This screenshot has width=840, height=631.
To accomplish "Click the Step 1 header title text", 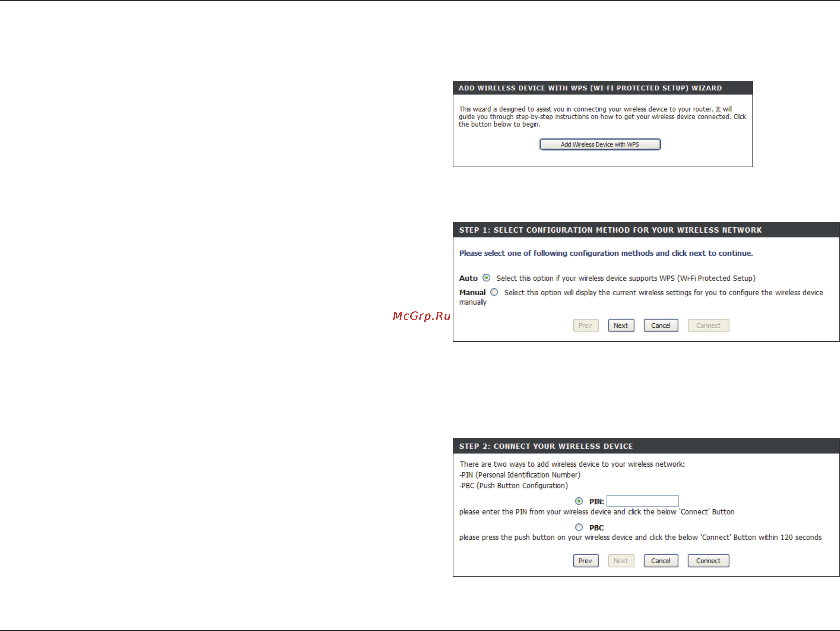I will (610, 230).
